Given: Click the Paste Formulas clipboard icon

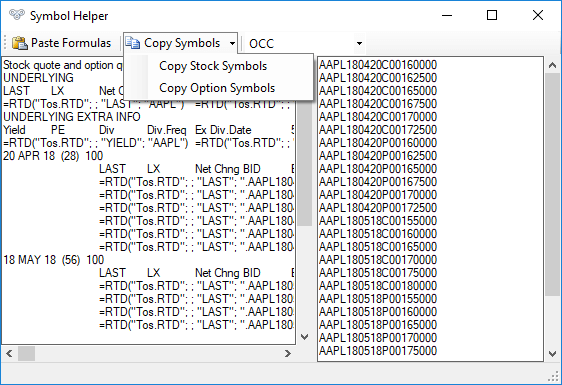Looking at the screenshot, I should tap(20, 43).
